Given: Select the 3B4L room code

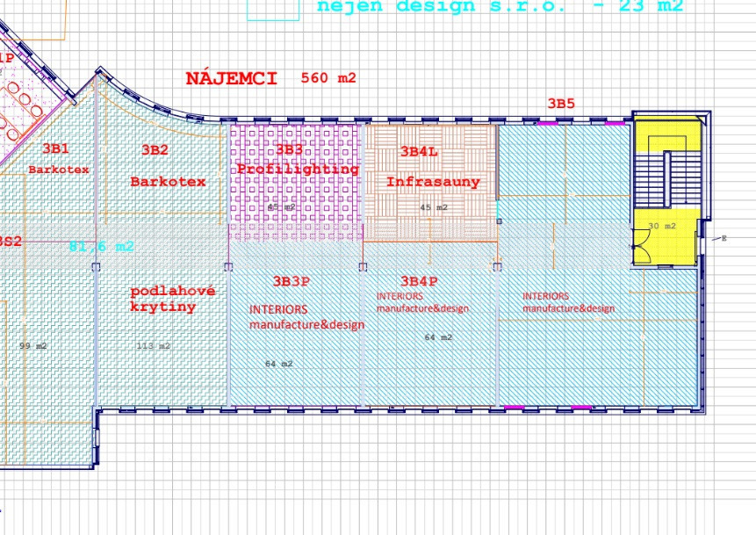Looking at the screenshot, I should 419,151.
